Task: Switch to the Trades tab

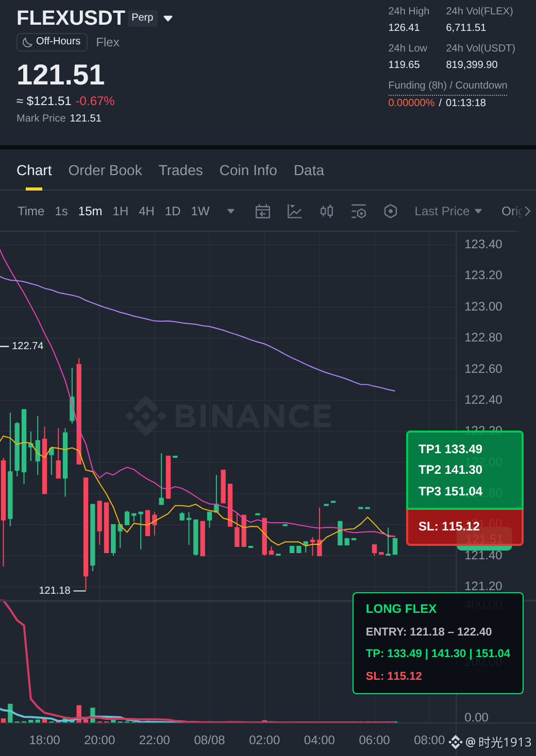Action: click(180, 170)
